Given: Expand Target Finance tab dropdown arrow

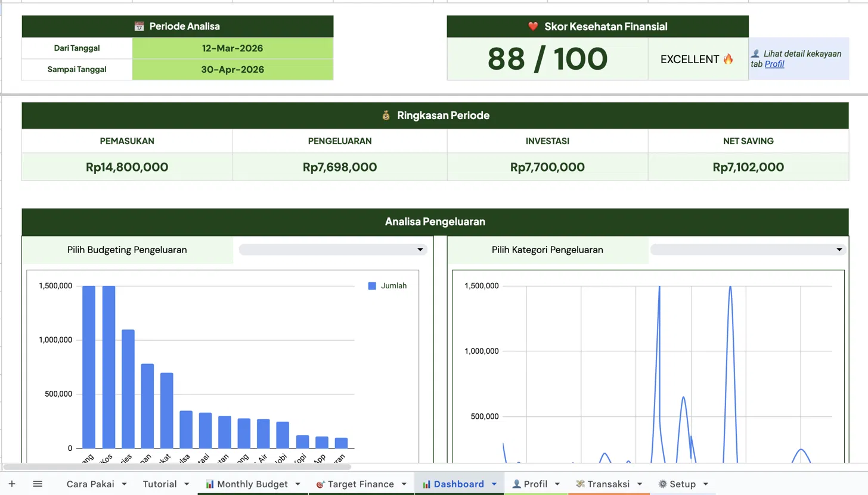Looking at the screenshot, I should click(x=404, y=484).
